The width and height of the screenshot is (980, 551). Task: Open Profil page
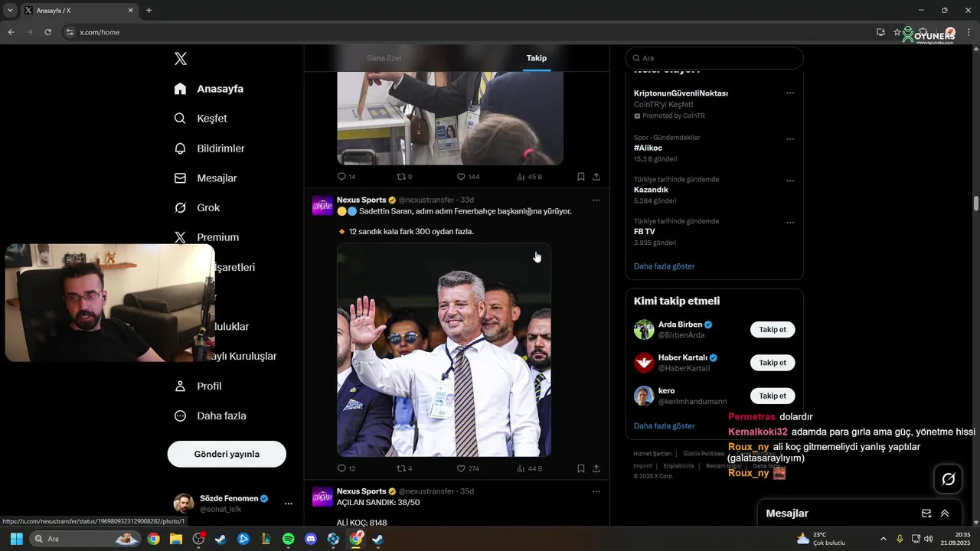(198, 386)
